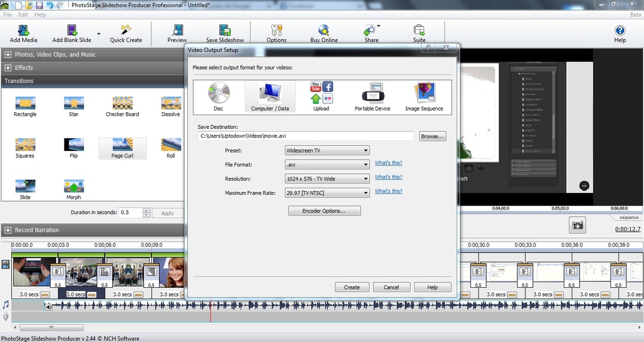Select the Rectangle transition
Image resolution: width=644 pixels, height=342 pixels.
coord(25,107)
